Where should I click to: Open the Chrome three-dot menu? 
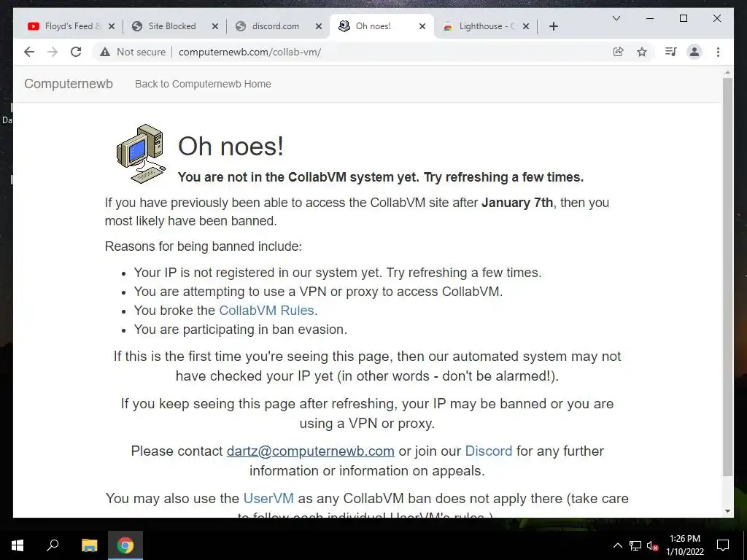click(x=718, y=52)
